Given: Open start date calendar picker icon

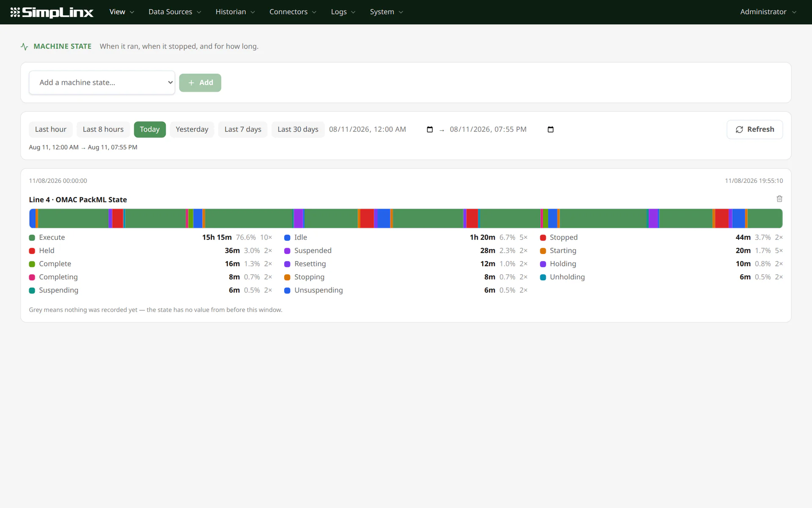Looking at the screenshot, I should click(x=430, y=130).
